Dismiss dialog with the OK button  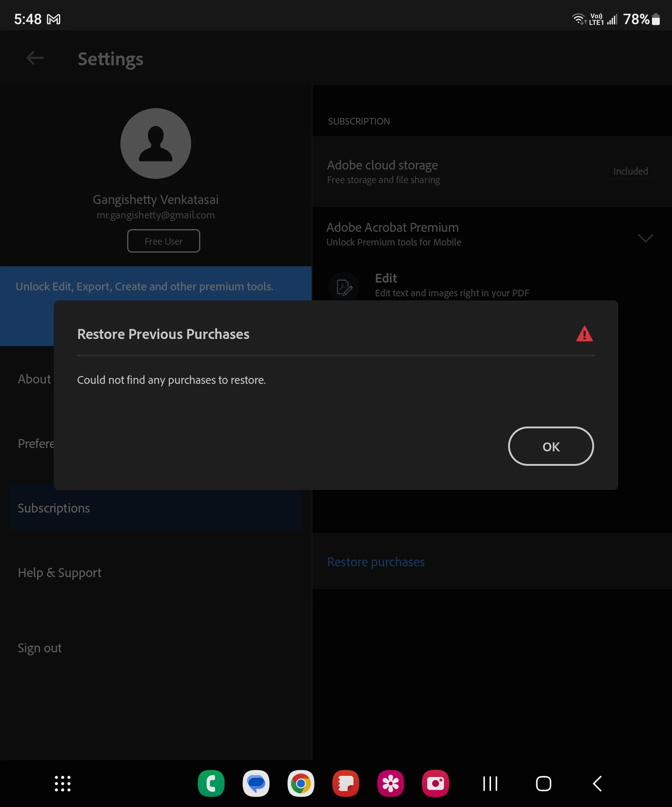[x=551, y=446]
